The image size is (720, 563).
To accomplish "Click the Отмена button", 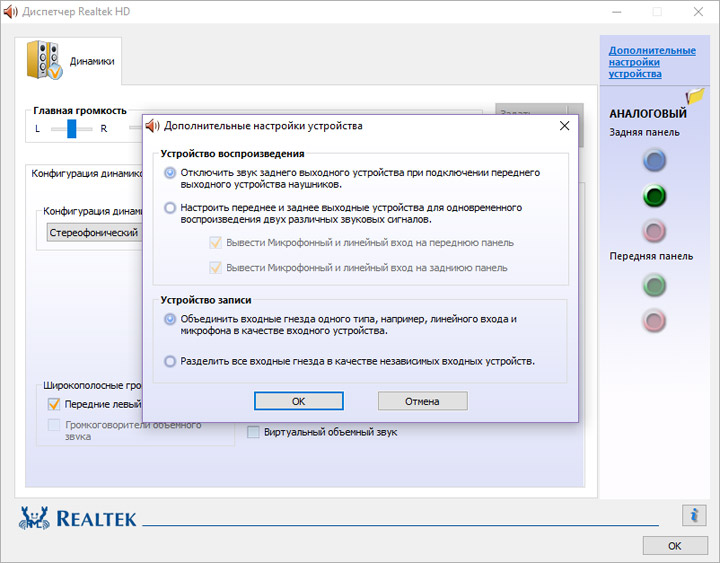I will click(422, 401).
